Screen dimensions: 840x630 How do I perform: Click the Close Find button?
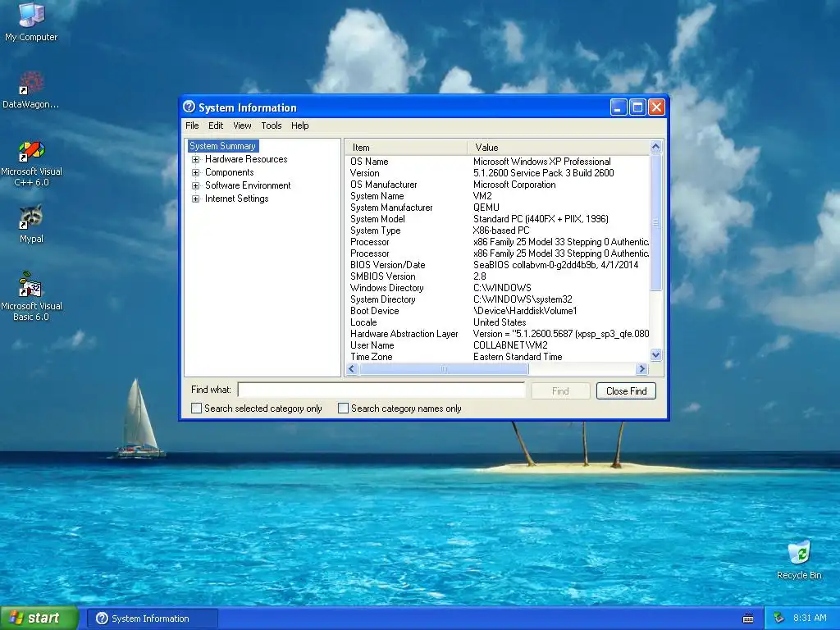point(626,391)
